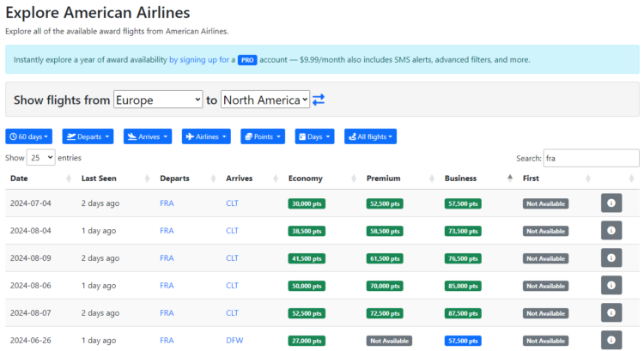Sort by Departs column header

pyautogui.click(x=188, y=179)
